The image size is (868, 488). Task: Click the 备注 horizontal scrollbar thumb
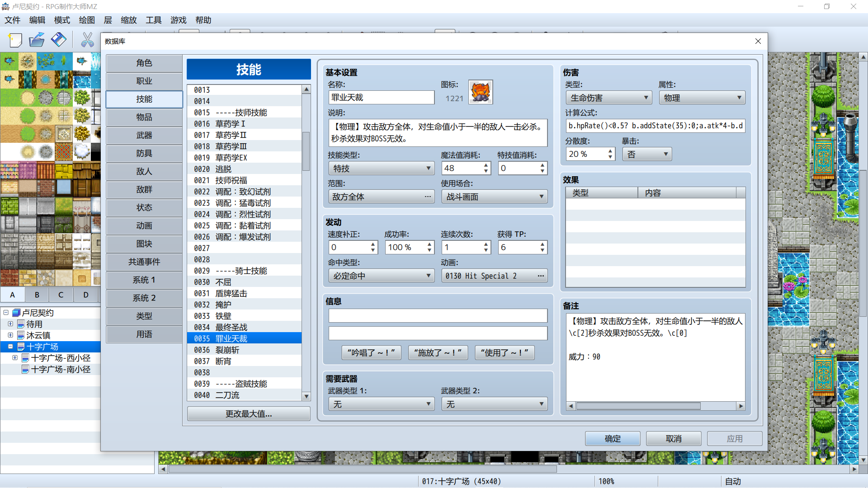[638, 406]
